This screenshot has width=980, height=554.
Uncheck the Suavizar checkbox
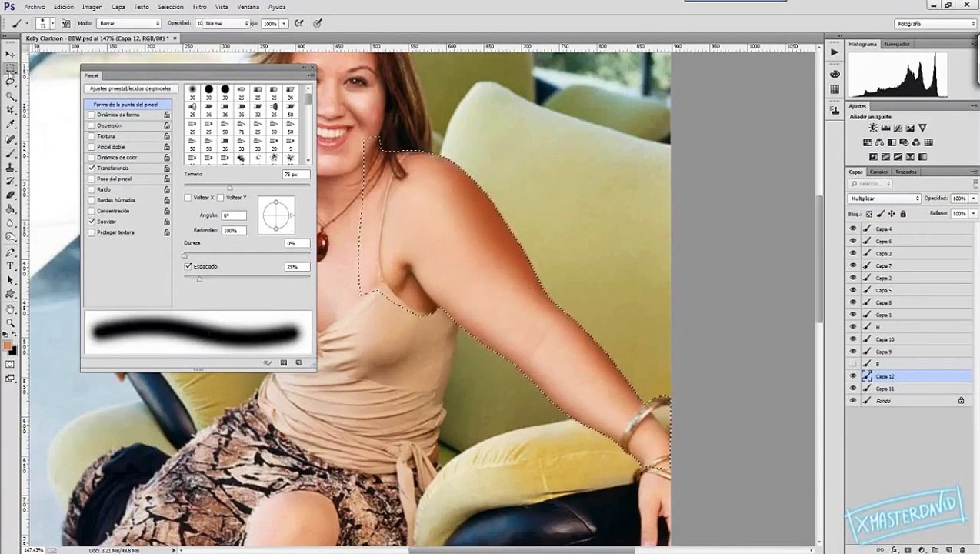click(x=92, y=222)
